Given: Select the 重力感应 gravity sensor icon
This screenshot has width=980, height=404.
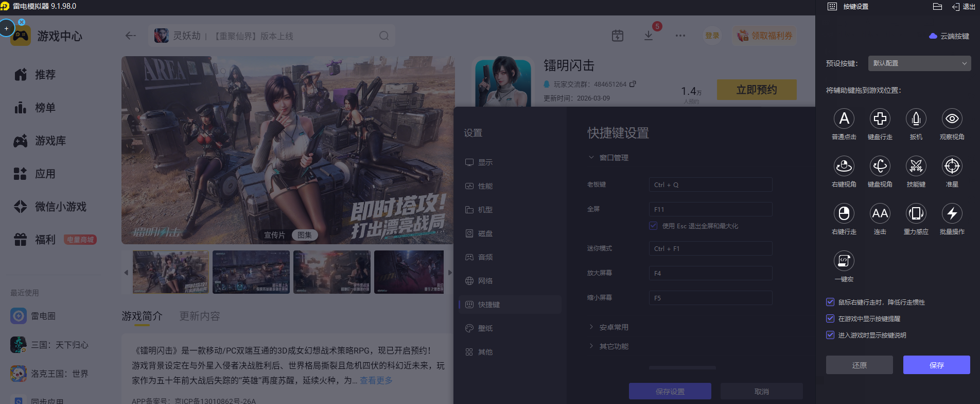Looking at the screenshot, I should pos(916,214).
